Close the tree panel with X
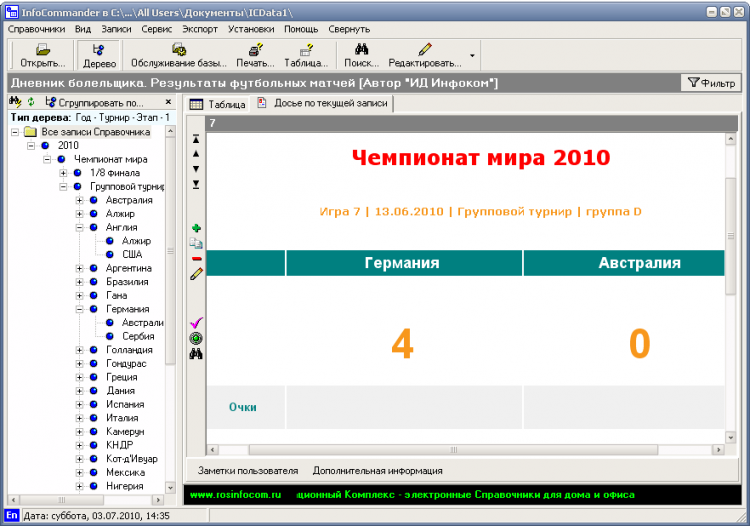The width and height of the screenshot is (750, 526). click(x=168, y=102)
